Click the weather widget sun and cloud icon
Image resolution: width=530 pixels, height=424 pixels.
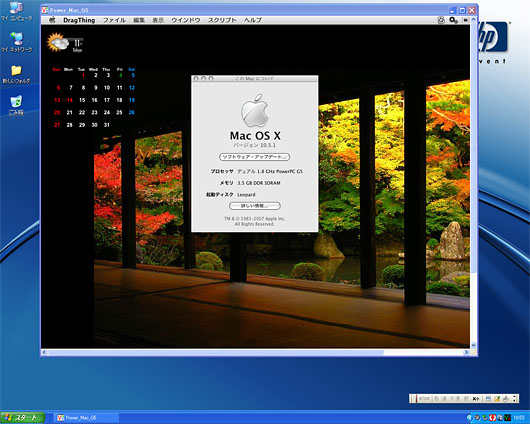click(x=57, y=42)
